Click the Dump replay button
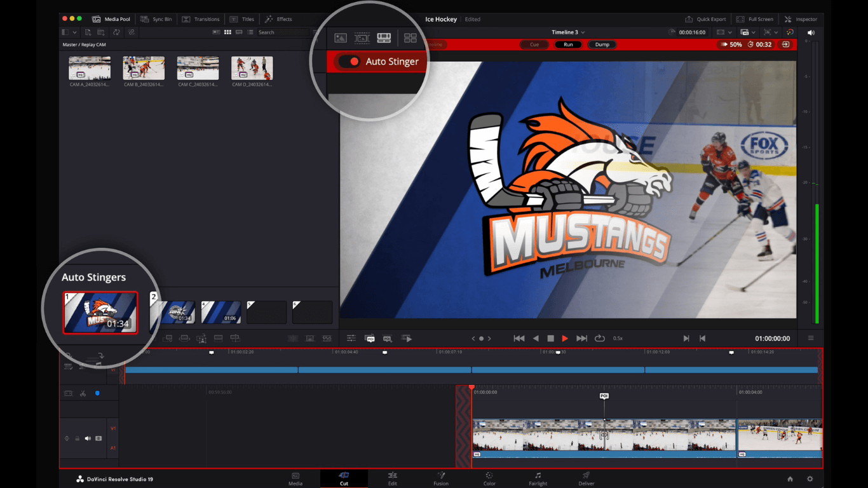This screenshot has height=488, width=868. click(x=602, y=44)
